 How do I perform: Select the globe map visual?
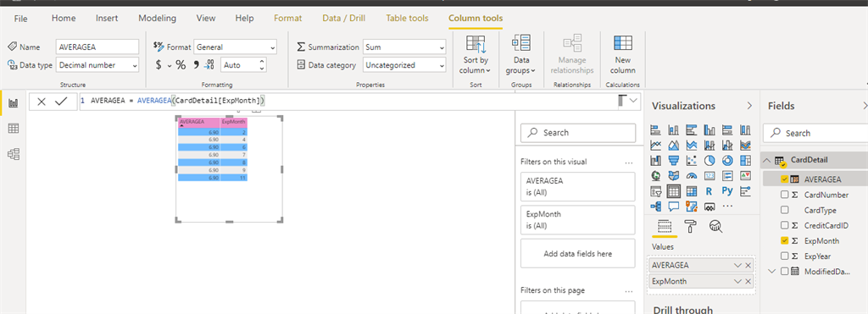[656, 176]
